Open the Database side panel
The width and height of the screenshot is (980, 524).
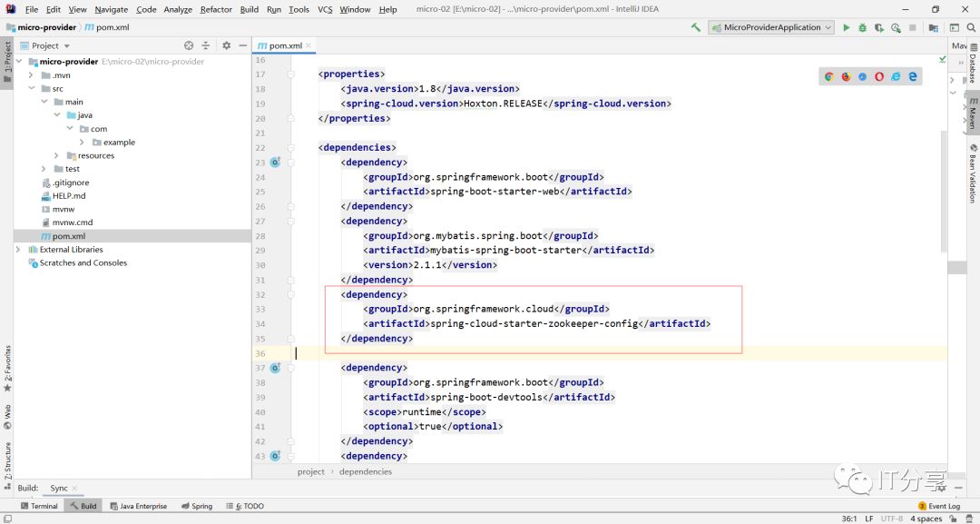[973, 63]
